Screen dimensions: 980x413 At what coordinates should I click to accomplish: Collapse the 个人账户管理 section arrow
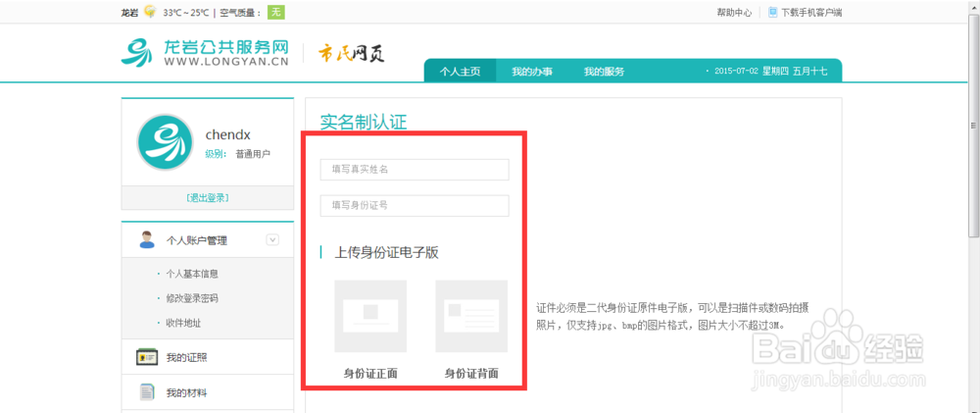272,239
